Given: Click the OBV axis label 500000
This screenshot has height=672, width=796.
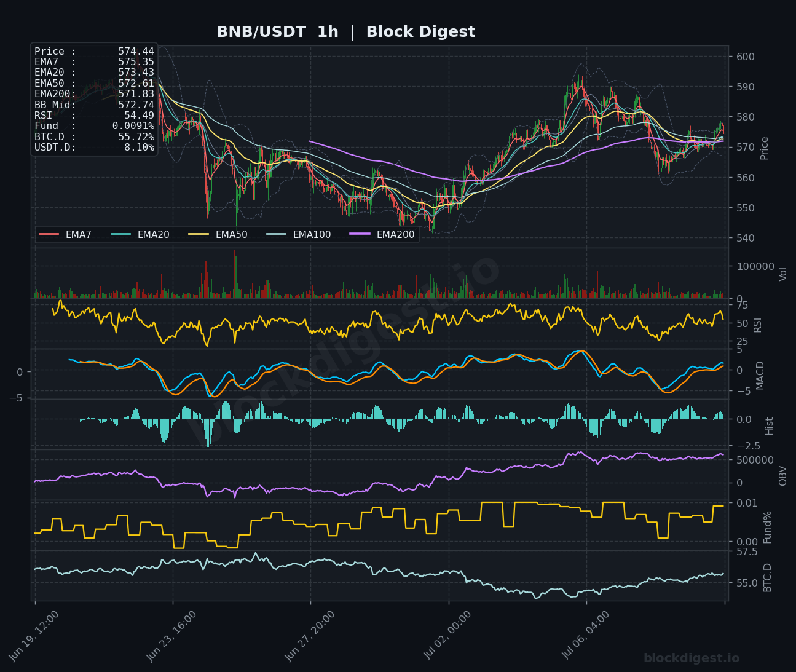Looking at the screenshot, I should pos(755,460).
